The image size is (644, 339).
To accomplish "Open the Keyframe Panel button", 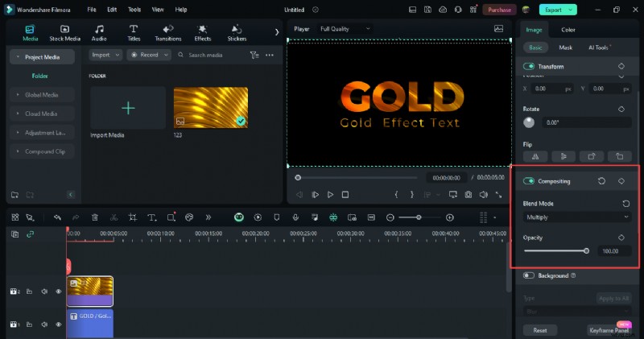I will [x=609, y=330].
